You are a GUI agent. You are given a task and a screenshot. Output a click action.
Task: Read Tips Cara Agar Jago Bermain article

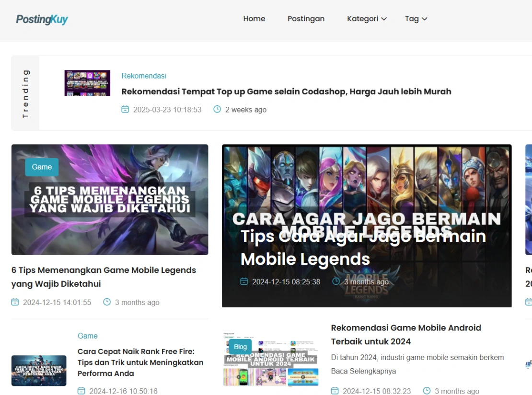pyautogui.click(x=363, y=248)
